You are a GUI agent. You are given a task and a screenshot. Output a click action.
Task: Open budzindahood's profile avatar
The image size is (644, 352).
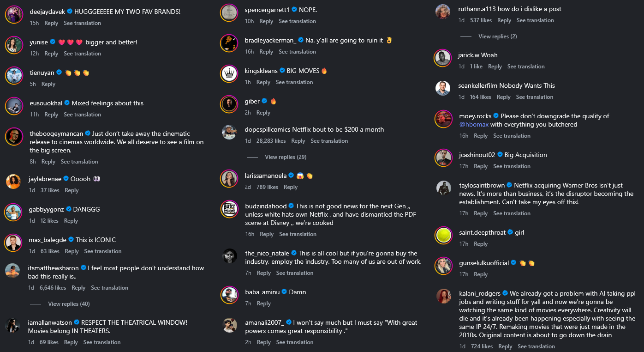click(x=229, y=209)
